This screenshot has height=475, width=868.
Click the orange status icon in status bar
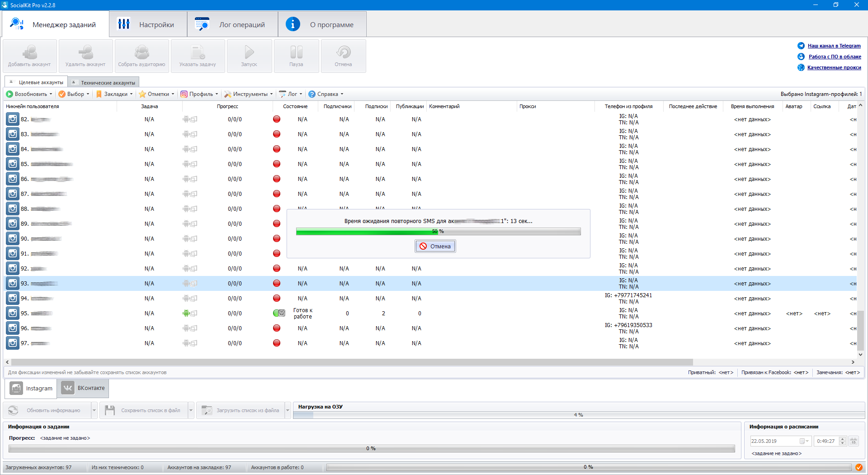click(x=859, y=467)
